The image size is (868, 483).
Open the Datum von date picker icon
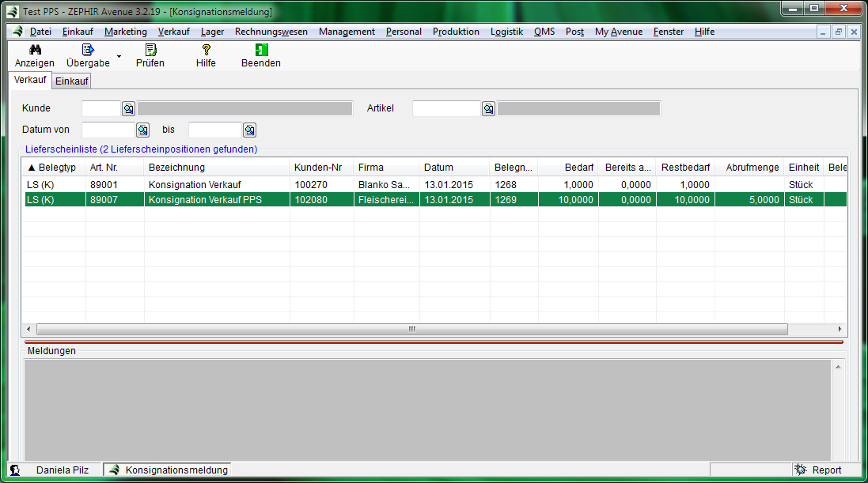point(143,130)
